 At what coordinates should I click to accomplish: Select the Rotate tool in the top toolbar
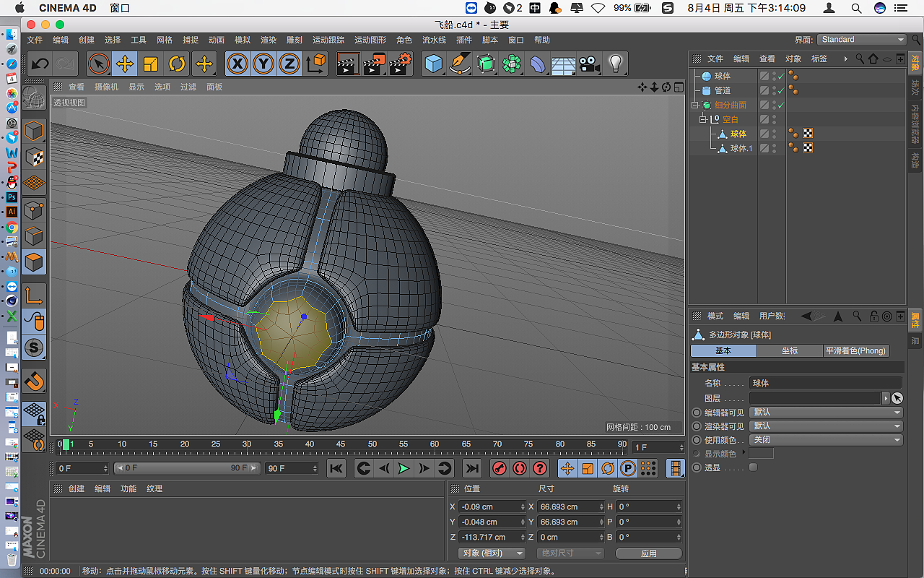pyautogui.click(x=177, y=64)
